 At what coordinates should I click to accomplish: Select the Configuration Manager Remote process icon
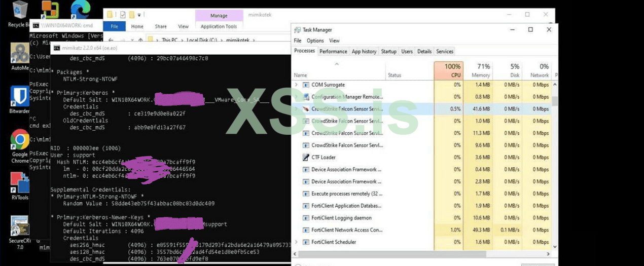[x=306, y=97]
